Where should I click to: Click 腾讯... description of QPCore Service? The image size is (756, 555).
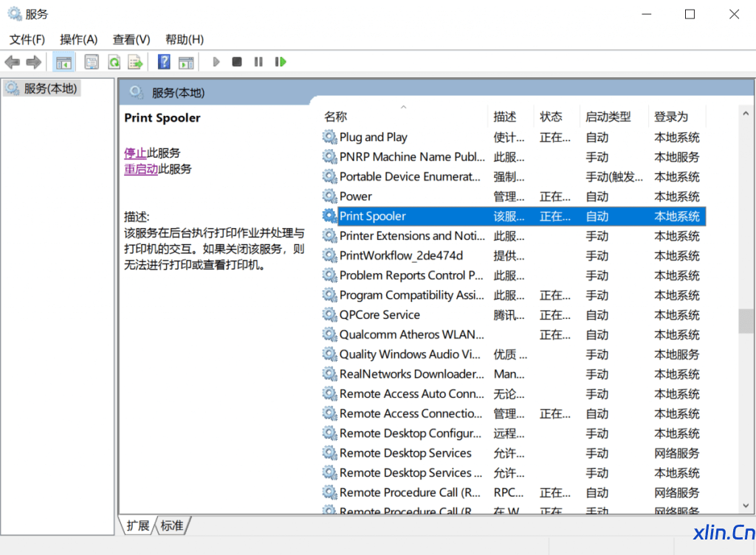pyautogui.click(x=509, y=315)
